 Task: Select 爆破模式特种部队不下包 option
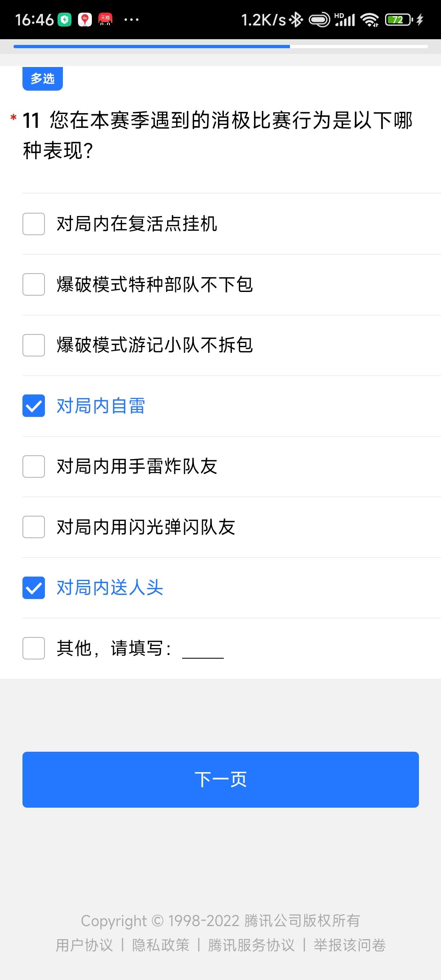33,285
